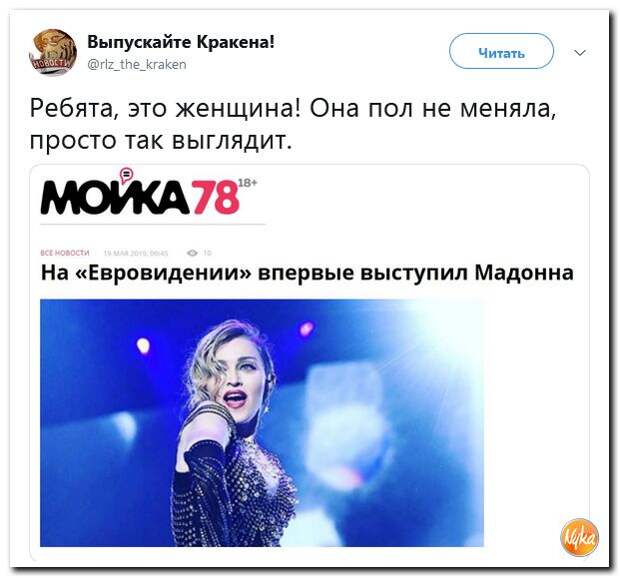Open the Выпускайте Кракена profile avatar
Screen dimensions: 620x578
pyautogui.click(x=53, y=52)
